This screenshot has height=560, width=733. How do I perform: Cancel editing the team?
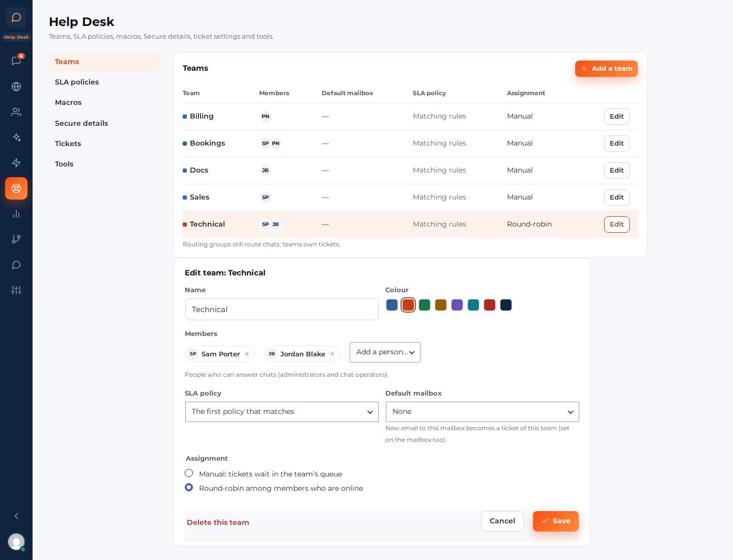(x=502, y=521)
